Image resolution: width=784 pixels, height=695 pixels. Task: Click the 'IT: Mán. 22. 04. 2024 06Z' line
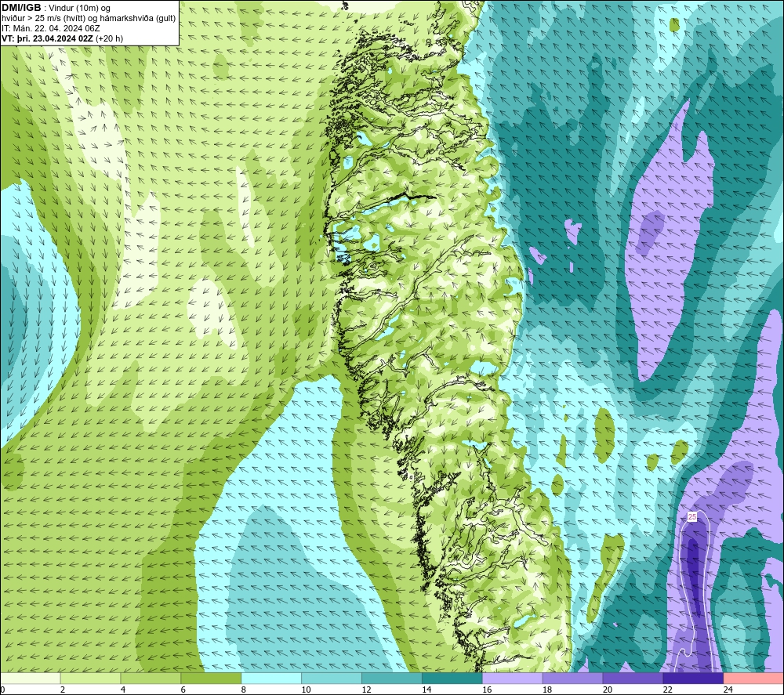[x=50, y=28]
